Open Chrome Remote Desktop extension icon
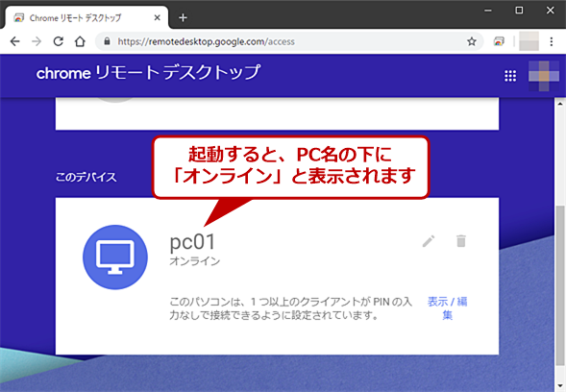Screen dimensions: 566x392 coord(499,41)
